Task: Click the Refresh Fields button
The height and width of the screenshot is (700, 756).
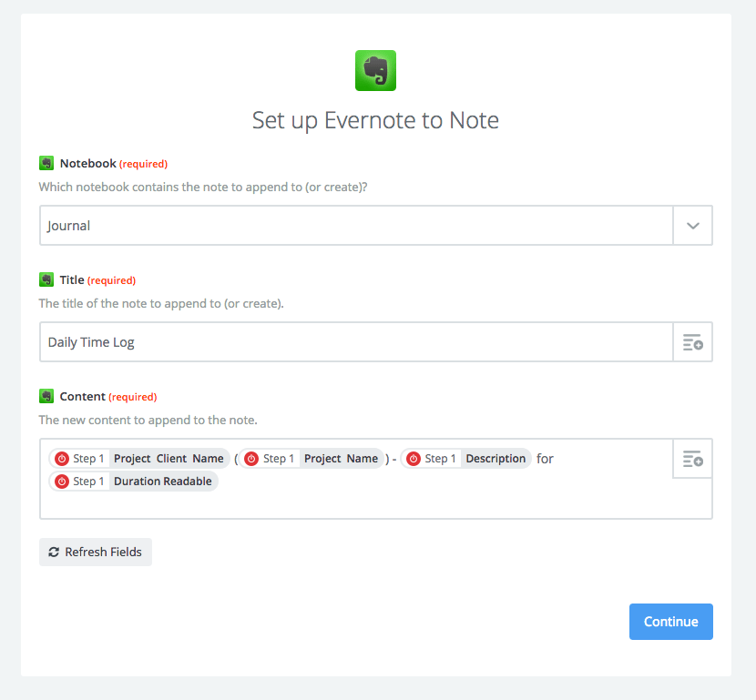Action: coord(96,553)
